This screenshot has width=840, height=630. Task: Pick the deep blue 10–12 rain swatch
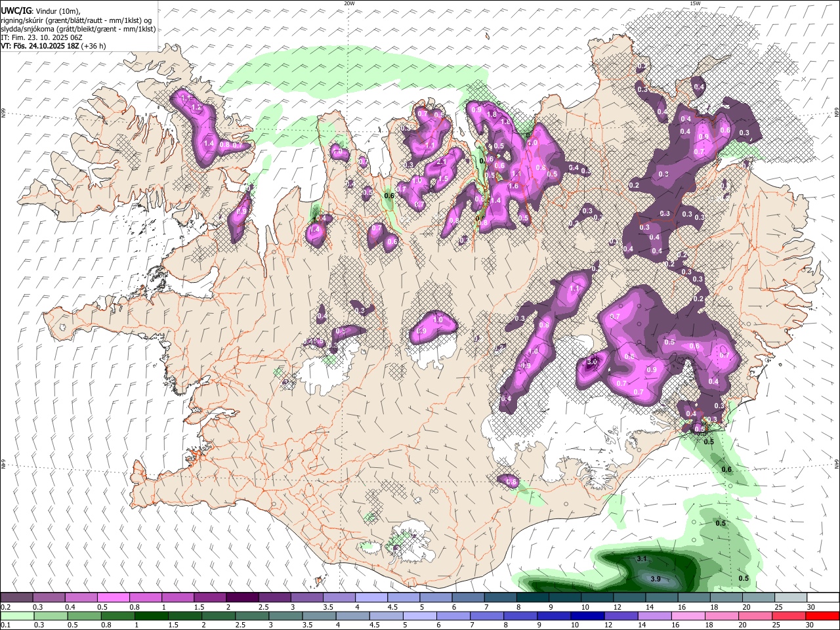pos(587,616)
